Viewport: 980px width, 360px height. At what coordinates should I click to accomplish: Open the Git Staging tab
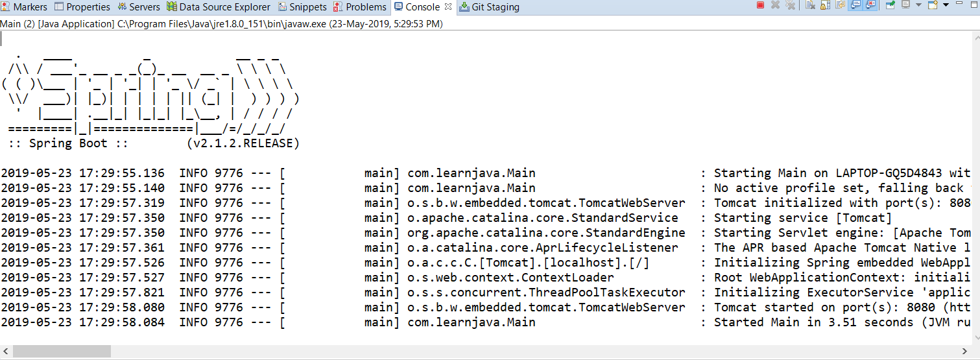(490, 7)
